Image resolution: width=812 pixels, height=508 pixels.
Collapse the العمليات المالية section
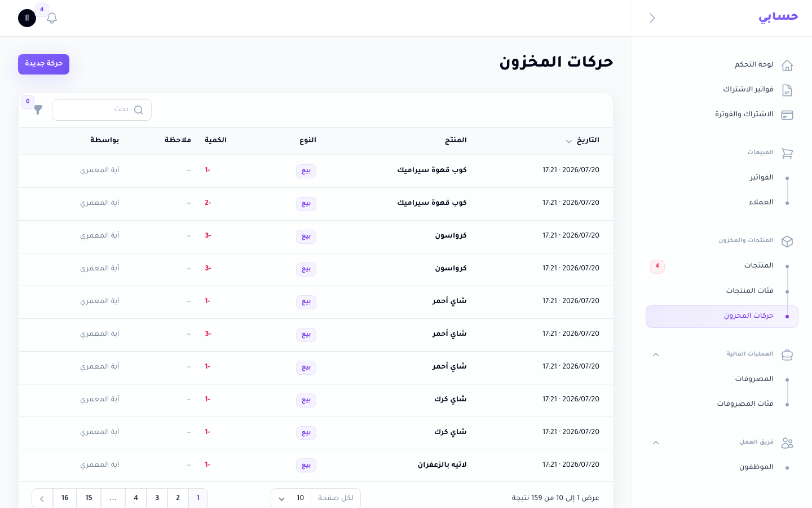[x=656, y=354]
